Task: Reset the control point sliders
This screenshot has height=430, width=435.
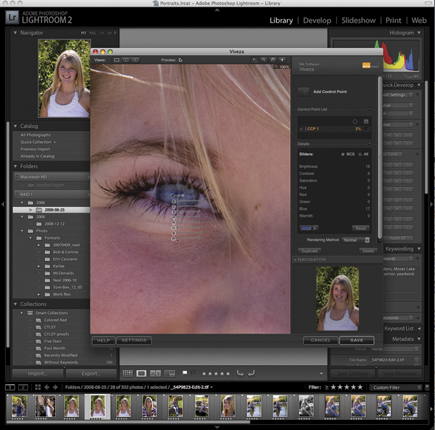Action: point(361,228)
